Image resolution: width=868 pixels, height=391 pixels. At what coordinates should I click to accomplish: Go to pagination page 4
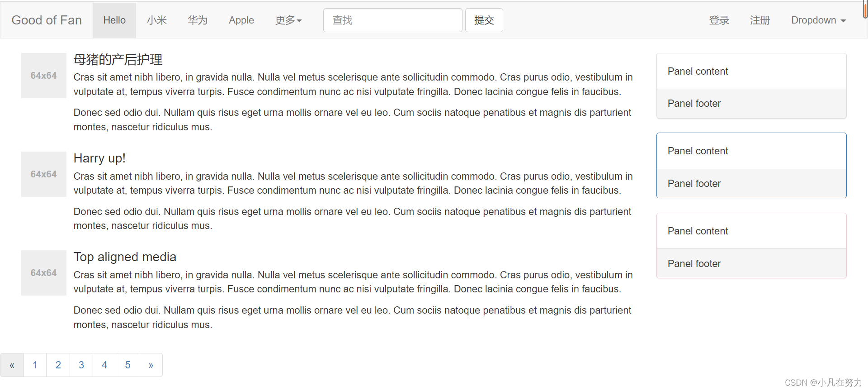pyautogui.click(x=104, y=365)
